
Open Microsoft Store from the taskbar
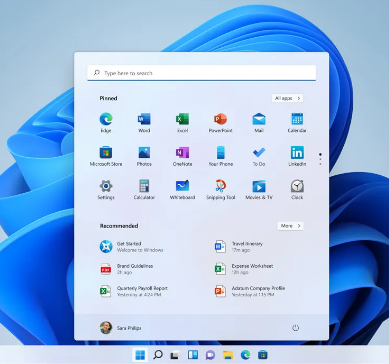pos(263,355)
